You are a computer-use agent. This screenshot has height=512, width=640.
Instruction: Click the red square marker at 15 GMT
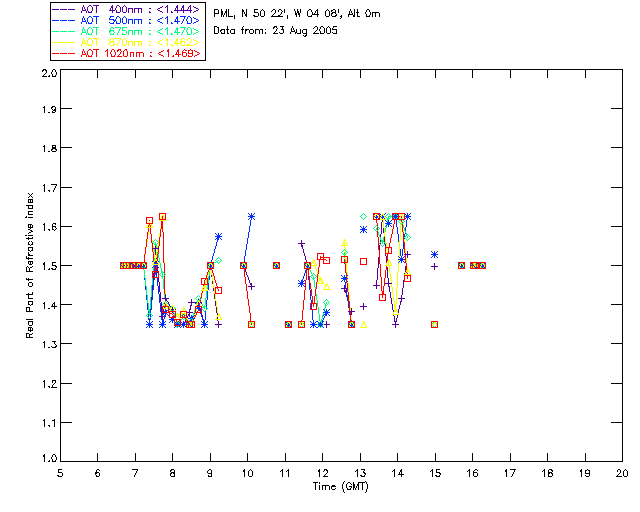(435, 325)
